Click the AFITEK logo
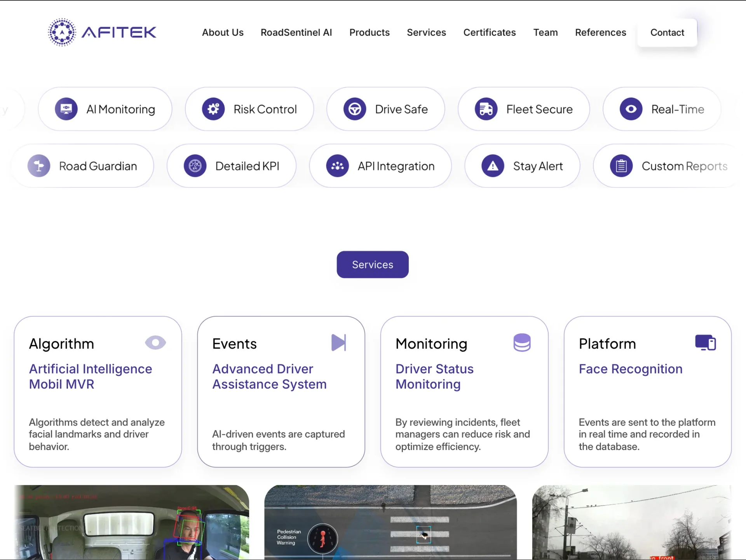The width and height of the screenshot is (746, 560). (102, 32)
